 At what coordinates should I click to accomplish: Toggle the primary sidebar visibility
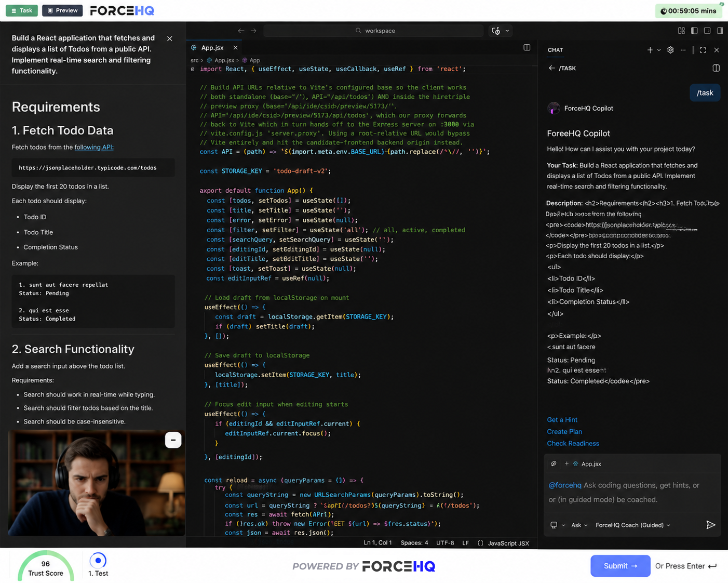click(694, 31)
